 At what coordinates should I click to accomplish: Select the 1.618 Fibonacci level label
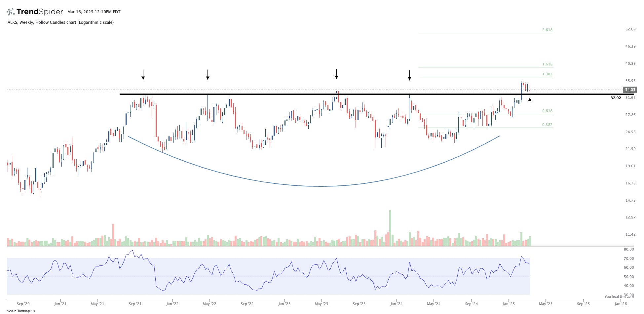(x=547, y=64)
